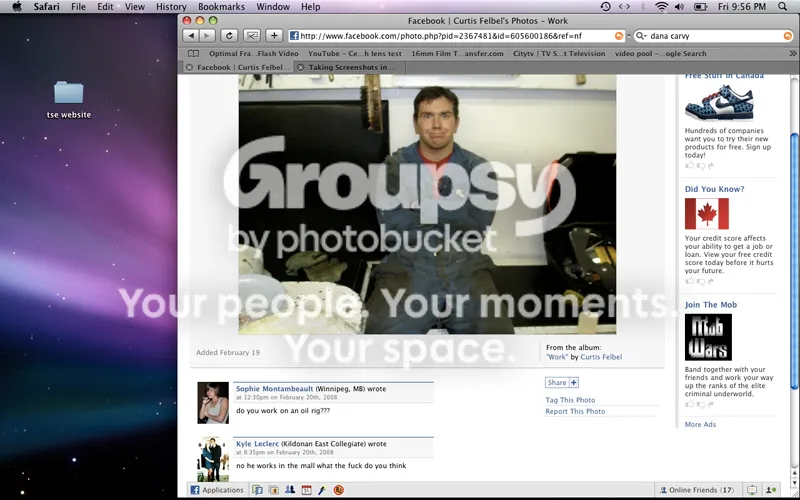Viewport: 800px width, 500px height.
Task: Open Kyle Leclerc's profile name link
Action: tap(258, 444)
